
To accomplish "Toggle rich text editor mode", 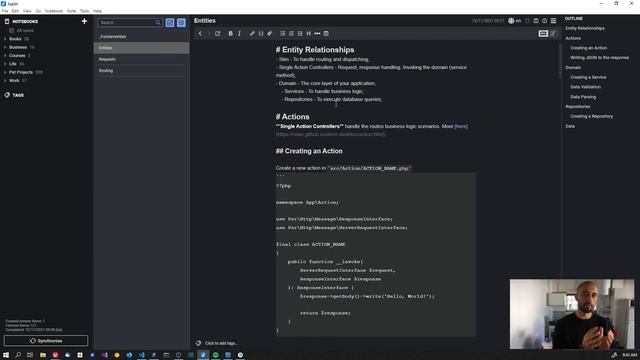I will point(553,33).
